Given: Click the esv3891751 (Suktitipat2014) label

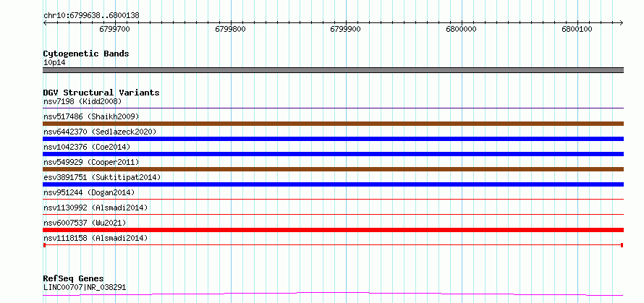Looking at the screenshot, I should point(102,177).
